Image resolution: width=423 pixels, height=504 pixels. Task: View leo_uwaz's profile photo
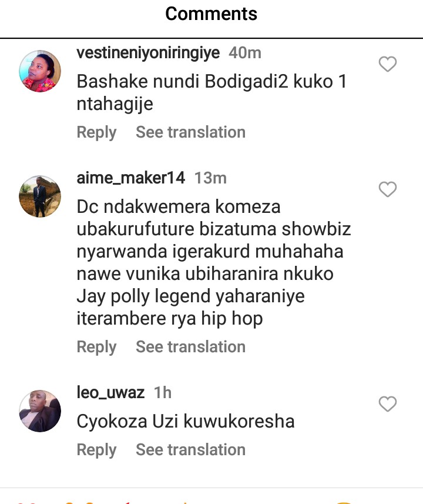click(x=40, y=410)
